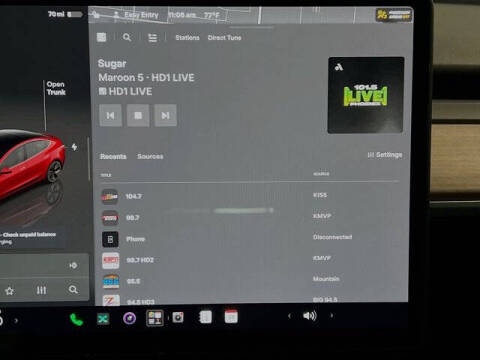This screenshot has height=360, width=480.
Task: Select the Recents tab
Action: pyautogui.click(x=113, y=156)
